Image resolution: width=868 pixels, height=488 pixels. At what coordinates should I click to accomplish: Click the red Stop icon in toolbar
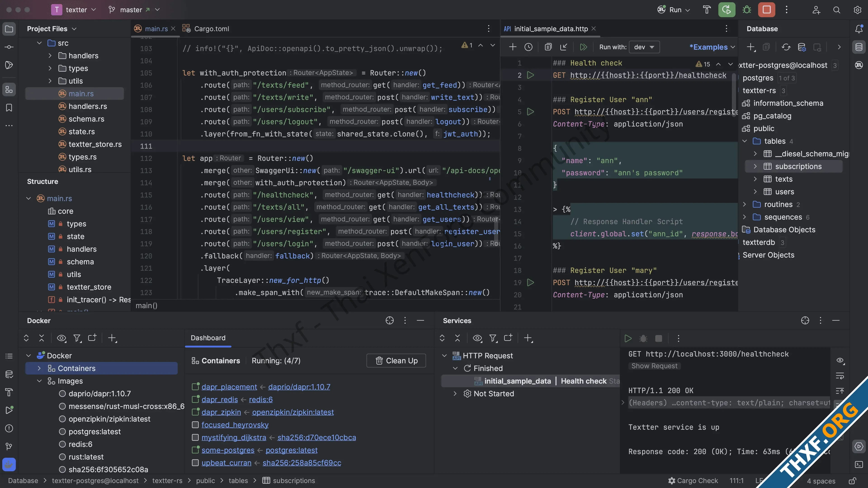coord(767,10)
